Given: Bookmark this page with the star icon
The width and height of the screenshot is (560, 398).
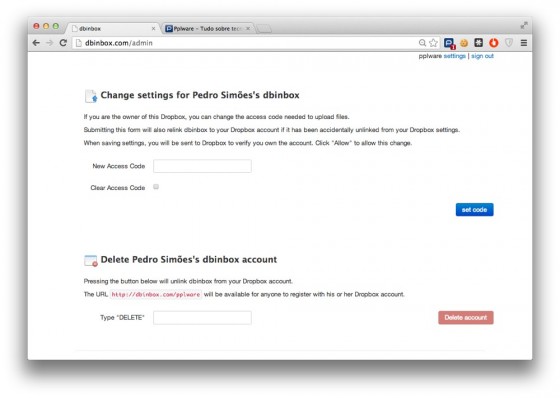Looking at the screenshot, I should 433,43.
